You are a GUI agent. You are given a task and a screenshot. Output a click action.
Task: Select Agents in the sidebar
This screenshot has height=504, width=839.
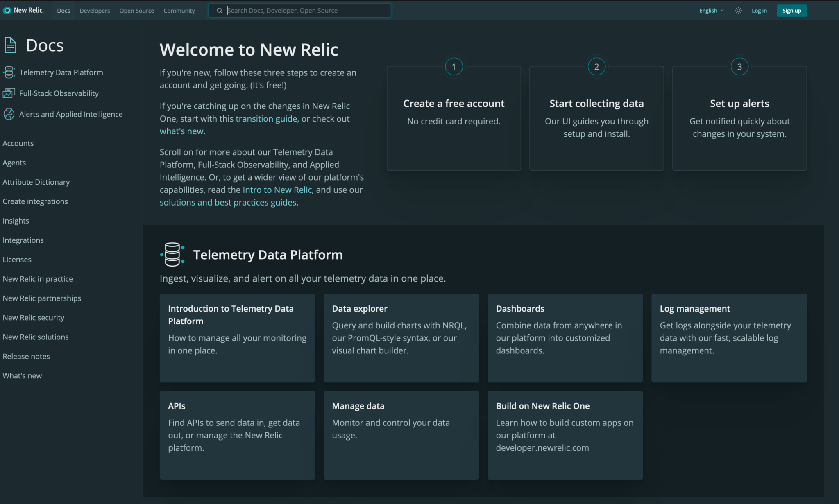tap(14, 163)
